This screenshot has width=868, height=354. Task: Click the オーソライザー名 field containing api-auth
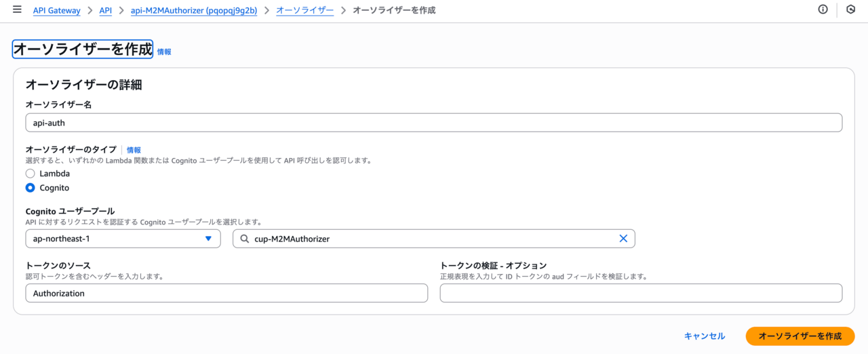pyautogui.click(x=434, y=123)
